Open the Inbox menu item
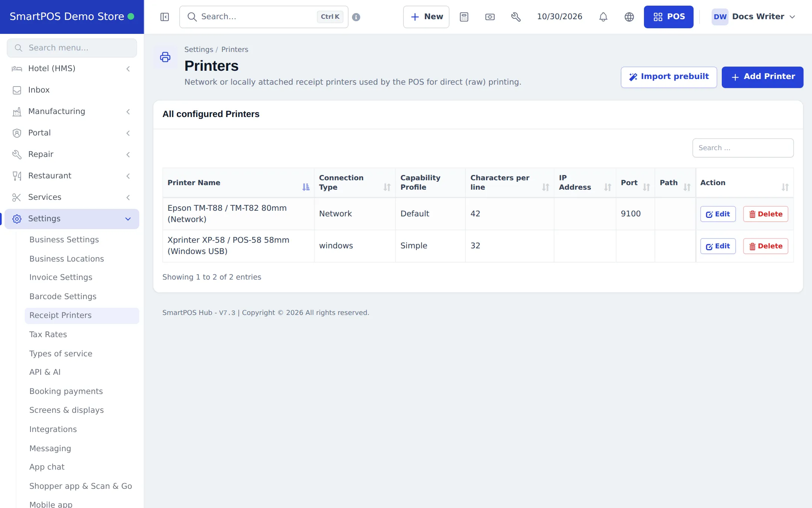Viewport: 812px width, 508px height. point(71,90)
